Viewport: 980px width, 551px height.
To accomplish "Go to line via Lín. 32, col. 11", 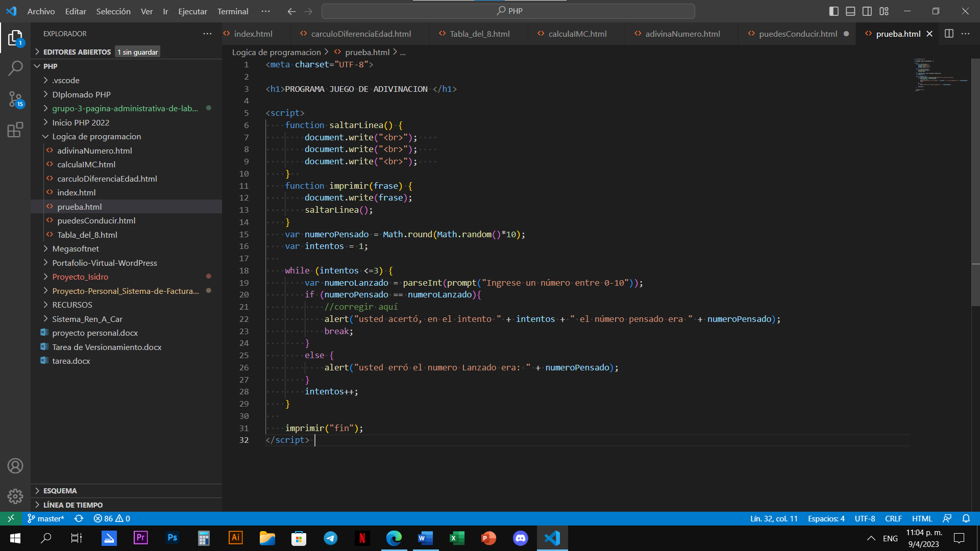I will pos(774,518).
